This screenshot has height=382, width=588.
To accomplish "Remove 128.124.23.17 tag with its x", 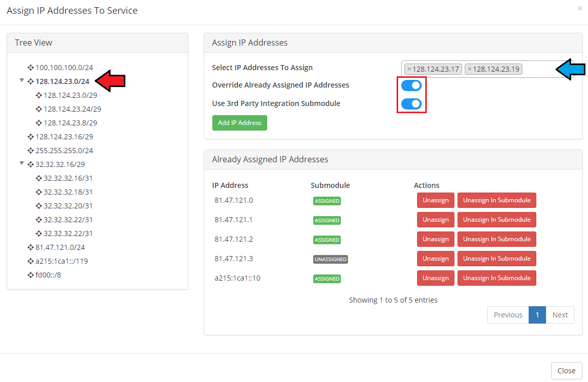I will tap(409, 69).
